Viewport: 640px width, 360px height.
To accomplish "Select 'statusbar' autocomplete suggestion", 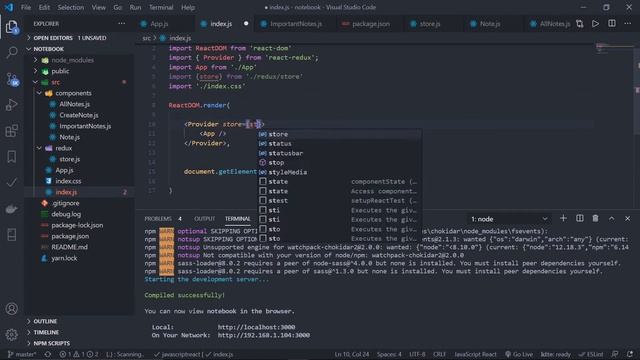I will pos(339,153).
